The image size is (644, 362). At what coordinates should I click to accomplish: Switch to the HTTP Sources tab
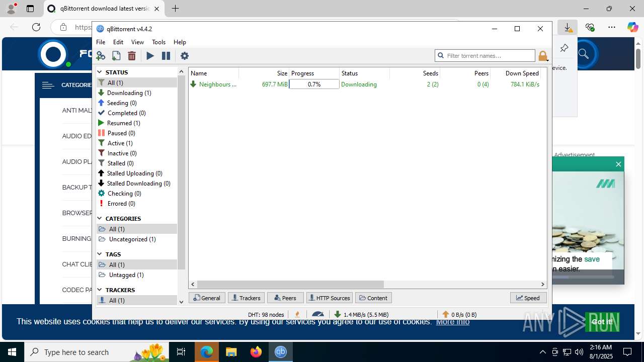tap(329, 298)
